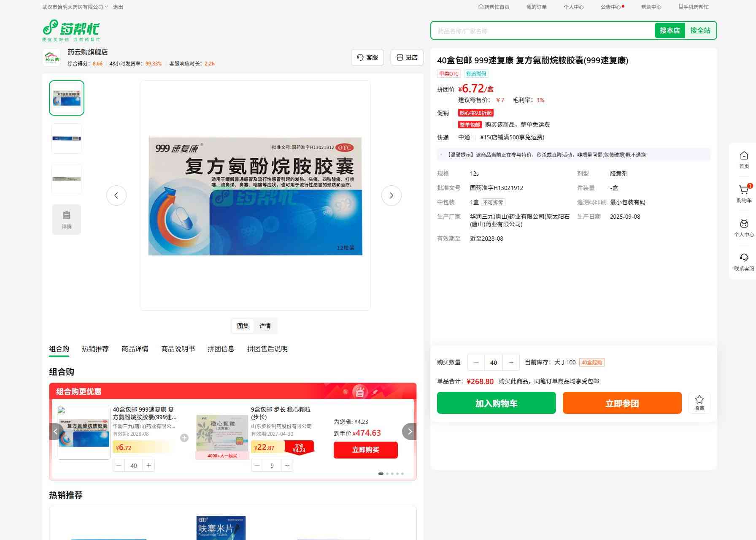The image size is (756, 540).
Task: Go back in combo carousel with left chevron
Action: (56, 431)
